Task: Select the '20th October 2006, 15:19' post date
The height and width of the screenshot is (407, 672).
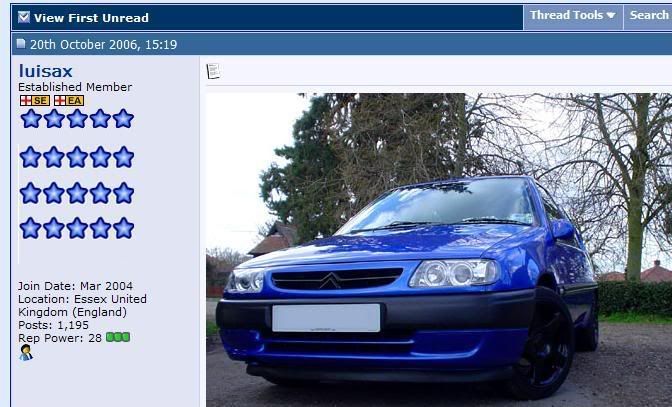Action: pos(103,45)
